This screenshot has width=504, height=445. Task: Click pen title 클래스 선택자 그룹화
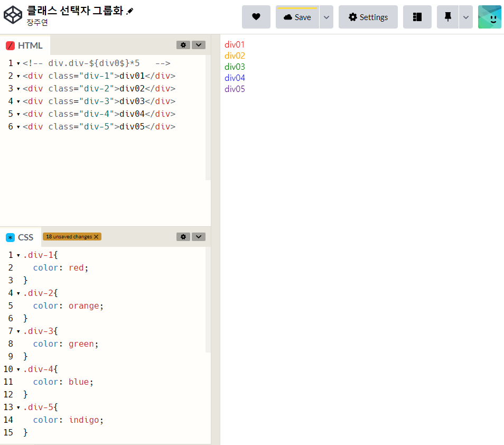(75, 11)
